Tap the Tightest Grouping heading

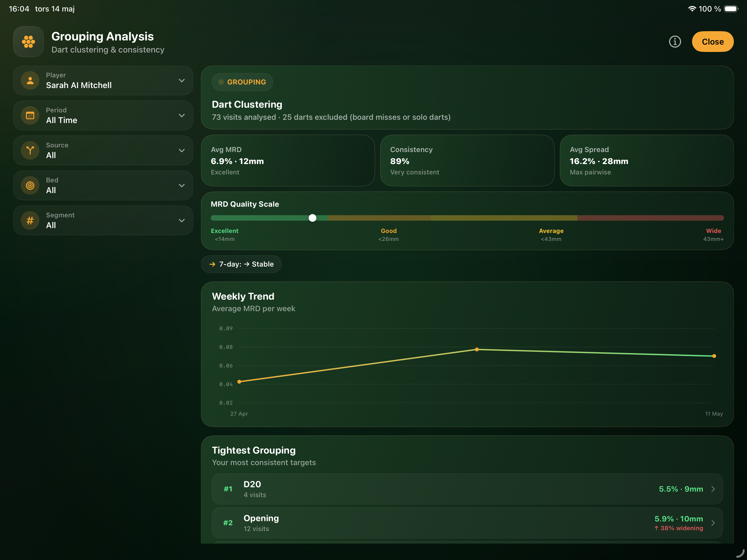point(254,450)
